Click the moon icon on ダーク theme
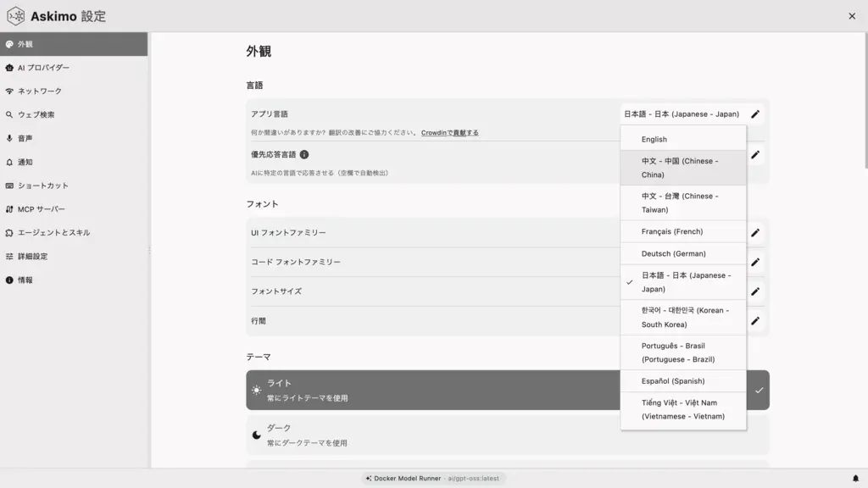 256,435
